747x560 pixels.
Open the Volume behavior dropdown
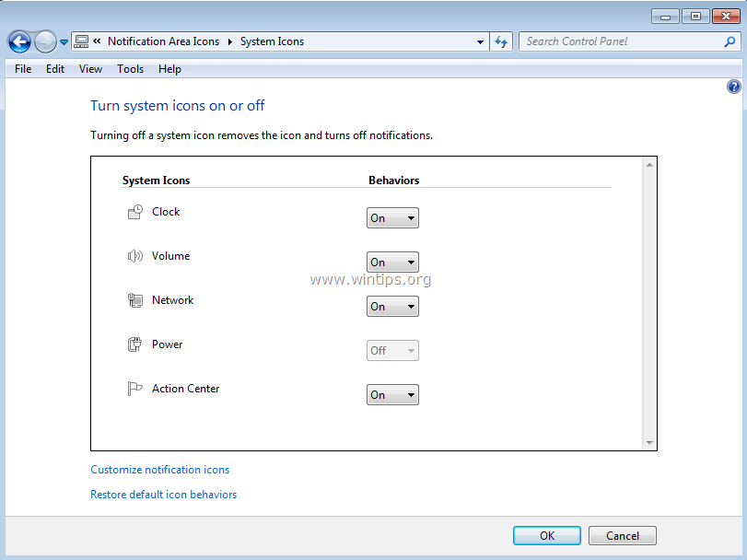392,262
